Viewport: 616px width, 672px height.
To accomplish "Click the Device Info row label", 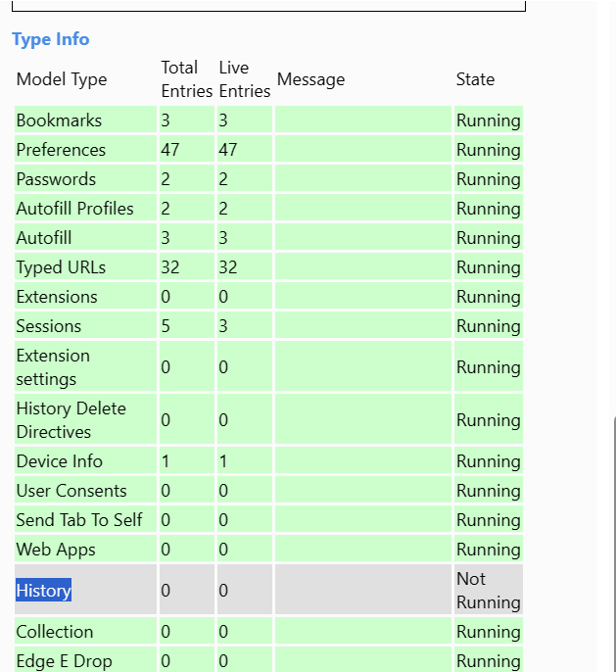I will click(59, 461).
